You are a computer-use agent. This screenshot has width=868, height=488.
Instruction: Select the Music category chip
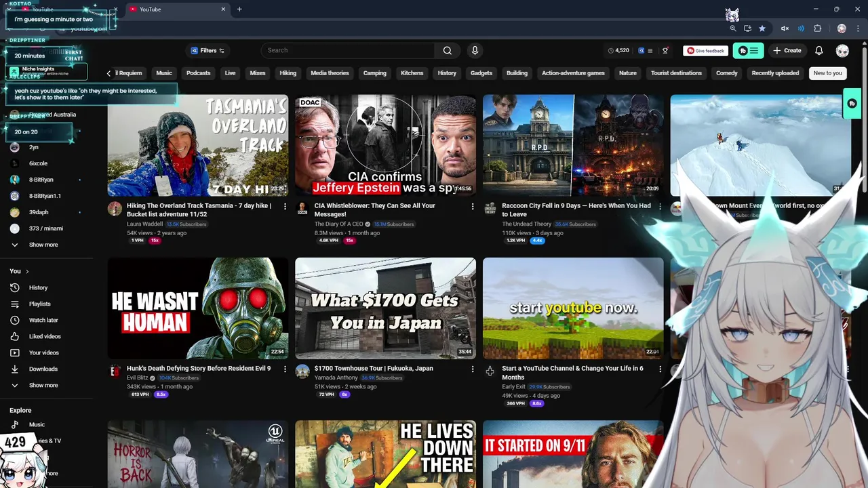[164, 73]
